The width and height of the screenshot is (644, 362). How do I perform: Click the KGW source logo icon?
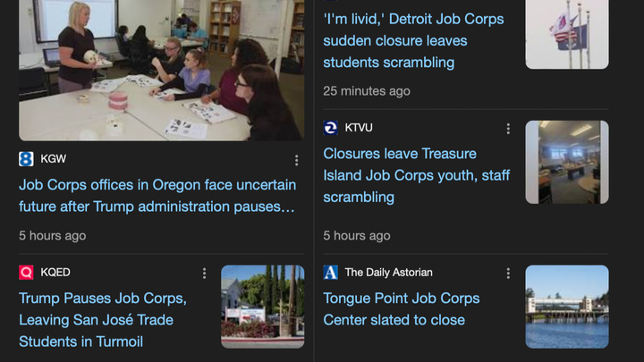pyautogui.click(x=26, y=159)
